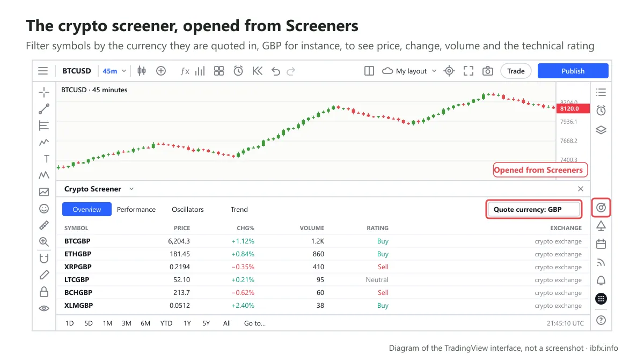Click the 8120.0 current price label
The width and height of the screenshot is (644, 362).
point(573,109)
